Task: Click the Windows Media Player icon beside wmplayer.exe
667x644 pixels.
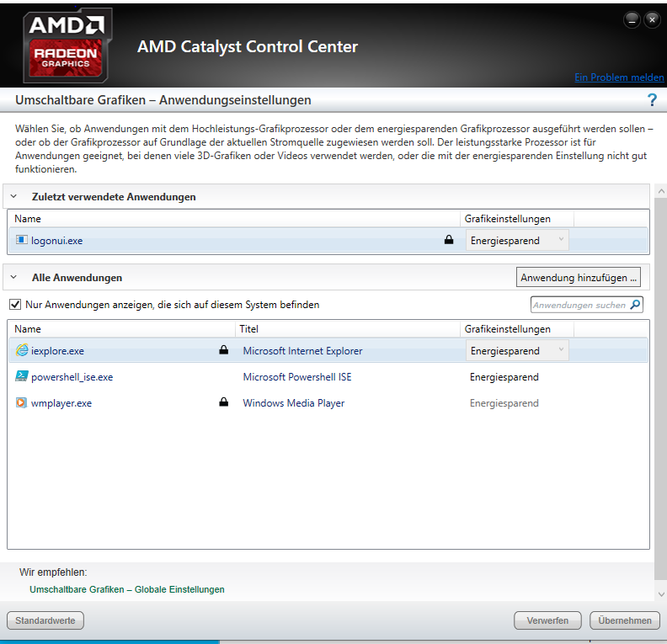Action: tap(21, 402)
